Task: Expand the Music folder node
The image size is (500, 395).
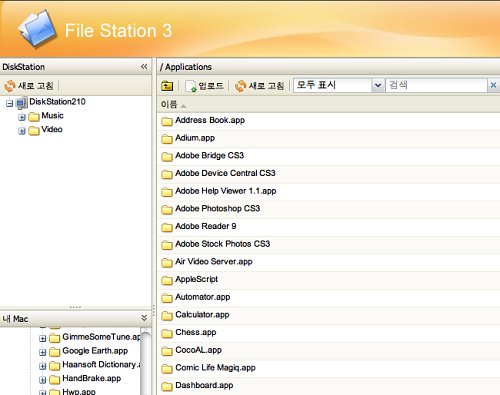Action: click(22, 117)
